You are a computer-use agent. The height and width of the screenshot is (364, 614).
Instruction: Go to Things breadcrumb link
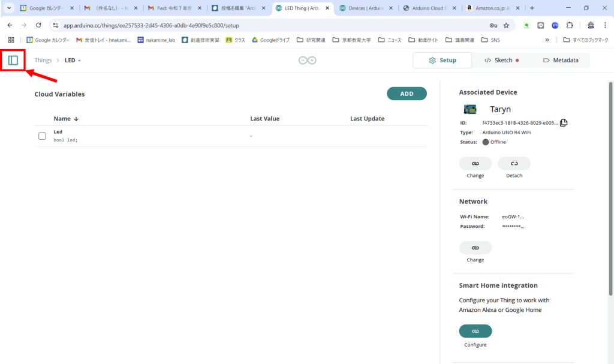point(43,61)
